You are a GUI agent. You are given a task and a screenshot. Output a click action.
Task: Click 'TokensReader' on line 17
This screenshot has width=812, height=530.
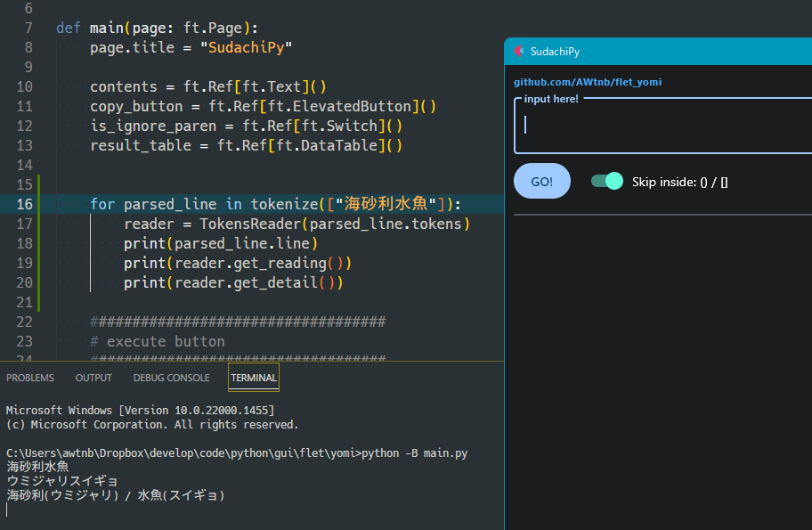tap(251, 224)
